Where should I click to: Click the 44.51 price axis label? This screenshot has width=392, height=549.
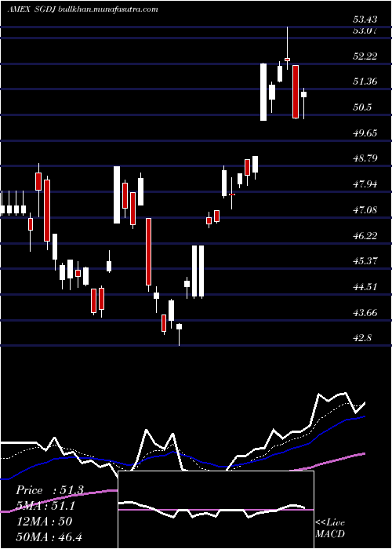tap(365, 287)
